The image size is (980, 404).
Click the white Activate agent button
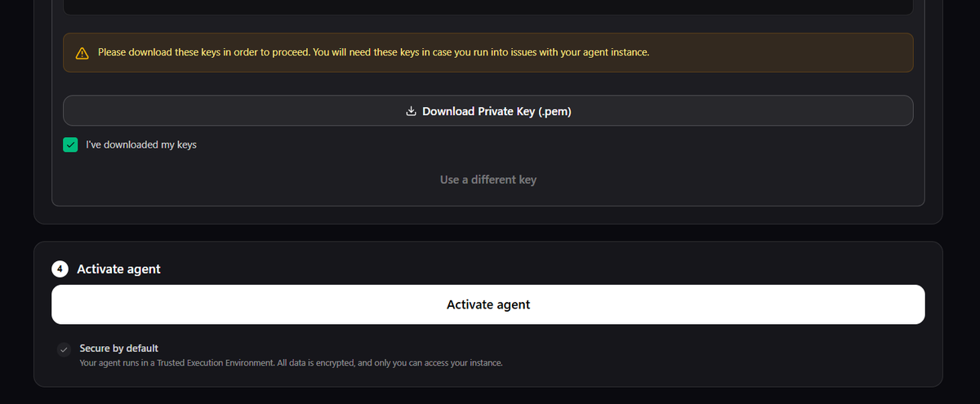[488, 304]
